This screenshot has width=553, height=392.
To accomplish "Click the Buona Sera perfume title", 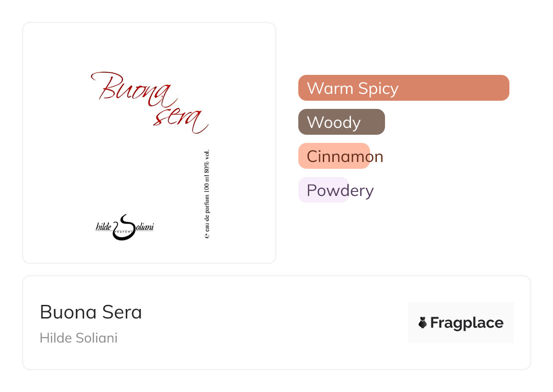I will click(x=91, y=312).
